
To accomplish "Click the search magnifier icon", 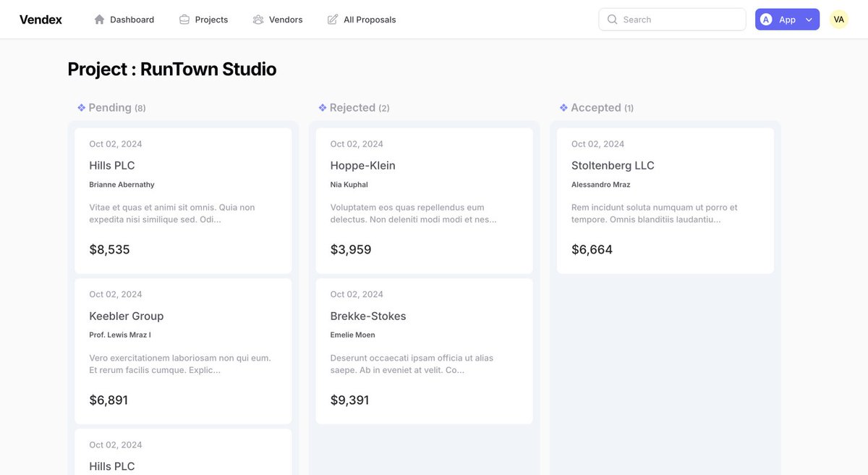I will pos(613,20).
